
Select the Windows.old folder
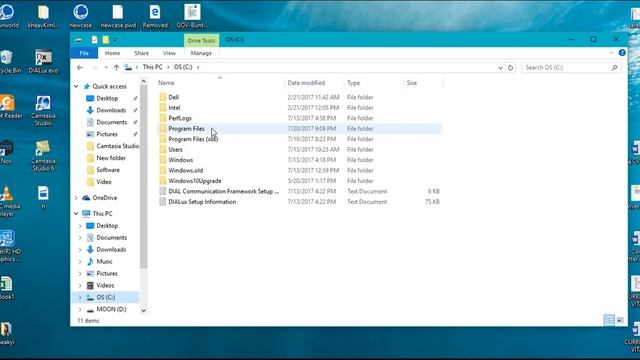point(186,171)
